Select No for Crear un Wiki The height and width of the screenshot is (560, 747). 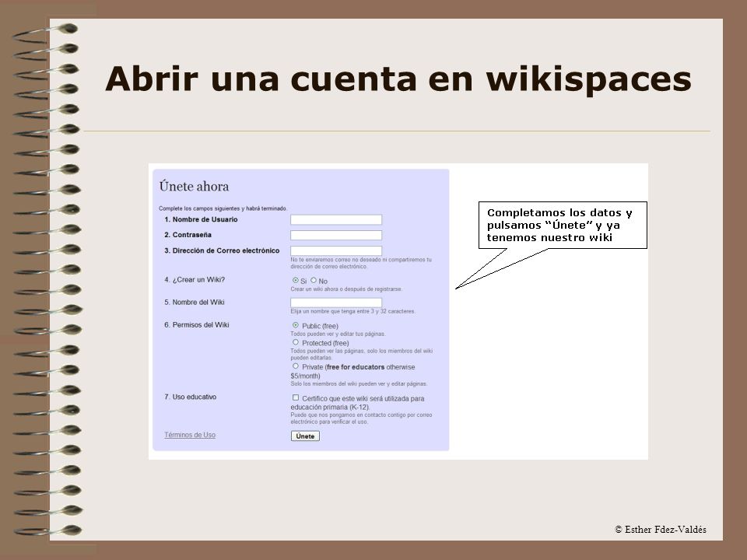click(x=314, y=281)
